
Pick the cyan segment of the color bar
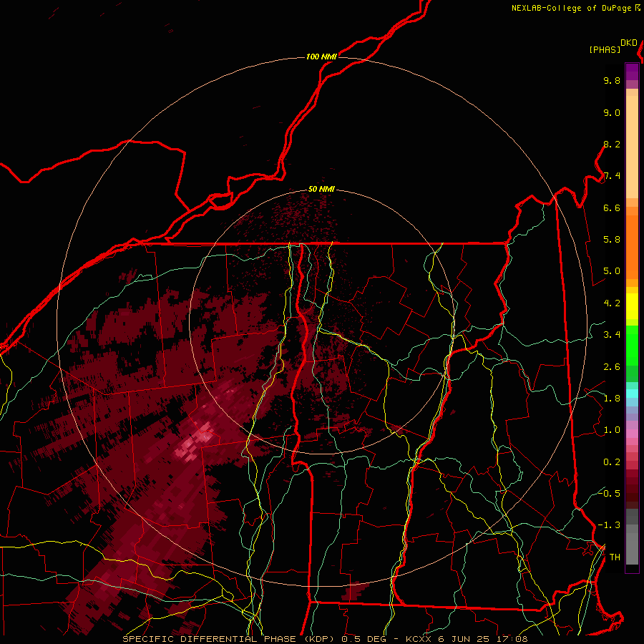click(x=632, y=394)
